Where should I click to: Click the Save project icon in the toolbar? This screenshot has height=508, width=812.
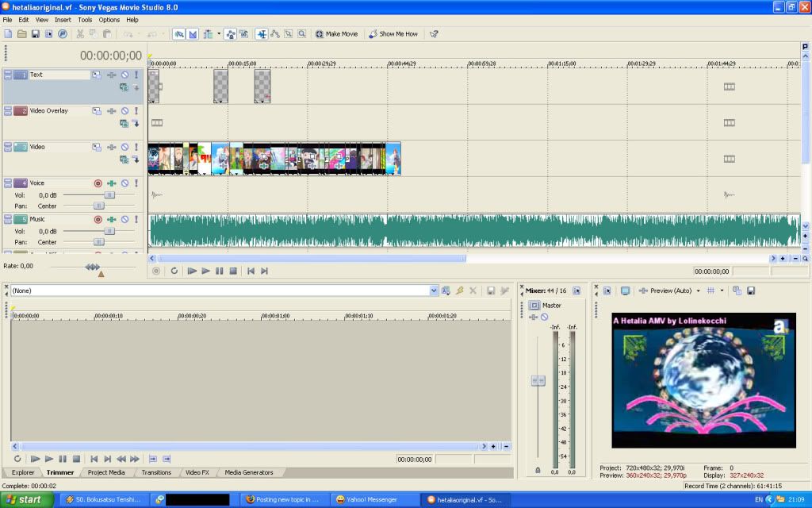click(36, 34)
